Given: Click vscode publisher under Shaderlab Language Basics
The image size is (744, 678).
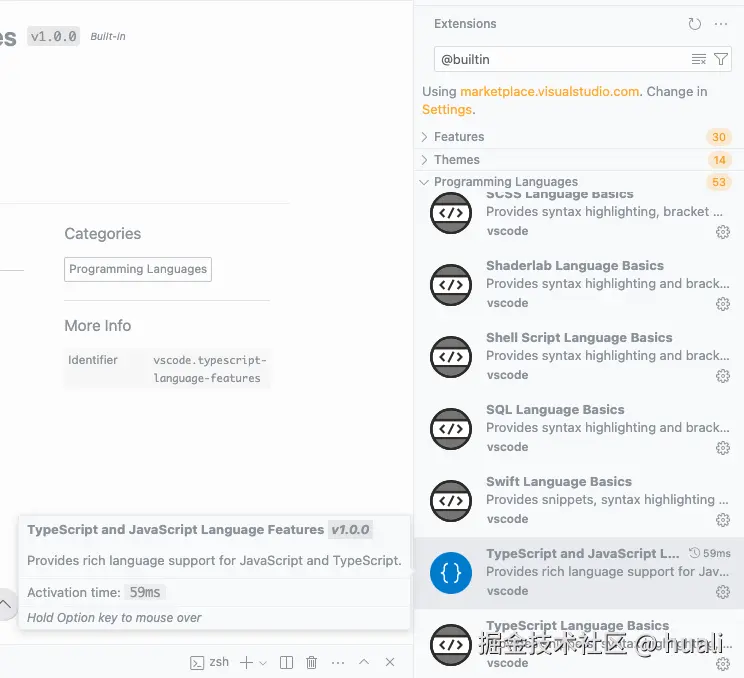Looking at the screenshot, I should (507, 303).
